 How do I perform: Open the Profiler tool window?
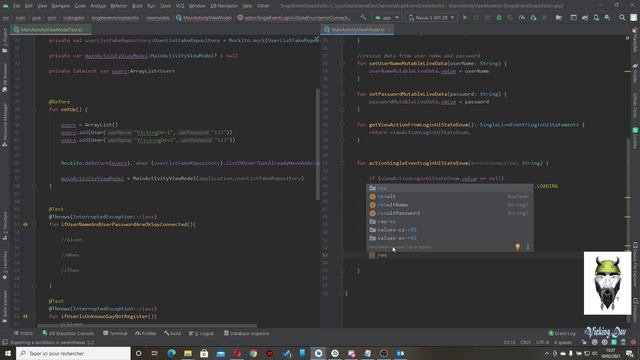(146, 333)
